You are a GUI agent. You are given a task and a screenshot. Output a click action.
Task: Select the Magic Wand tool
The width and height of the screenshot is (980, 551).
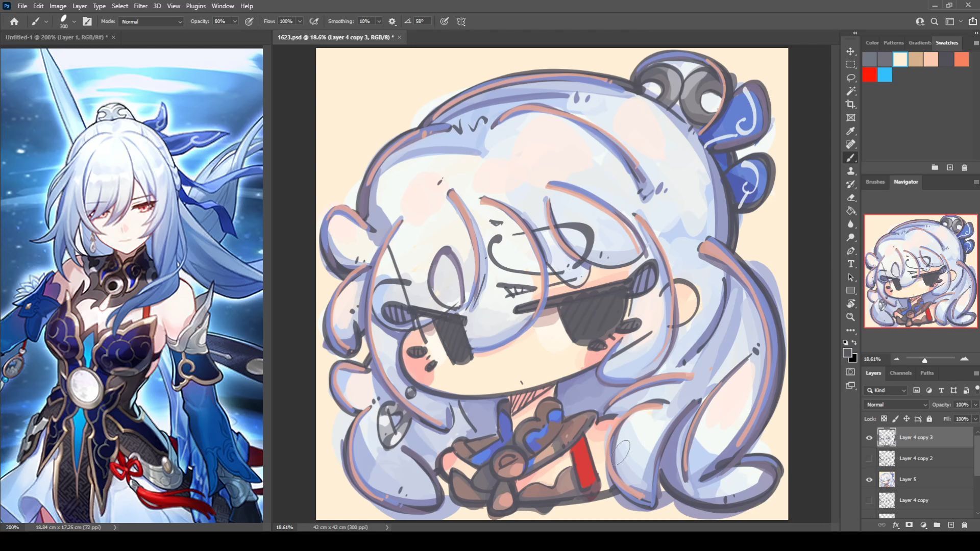tap(850, 91)
